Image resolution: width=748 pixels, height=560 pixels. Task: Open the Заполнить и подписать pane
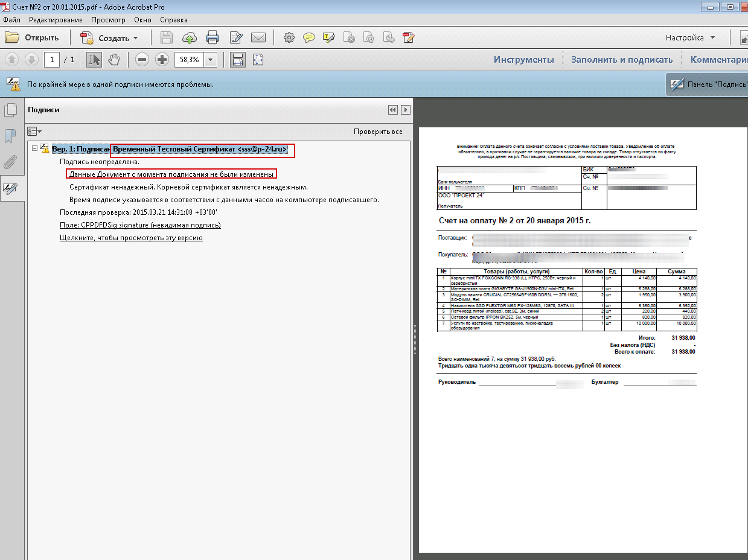(x=622, y=59)
